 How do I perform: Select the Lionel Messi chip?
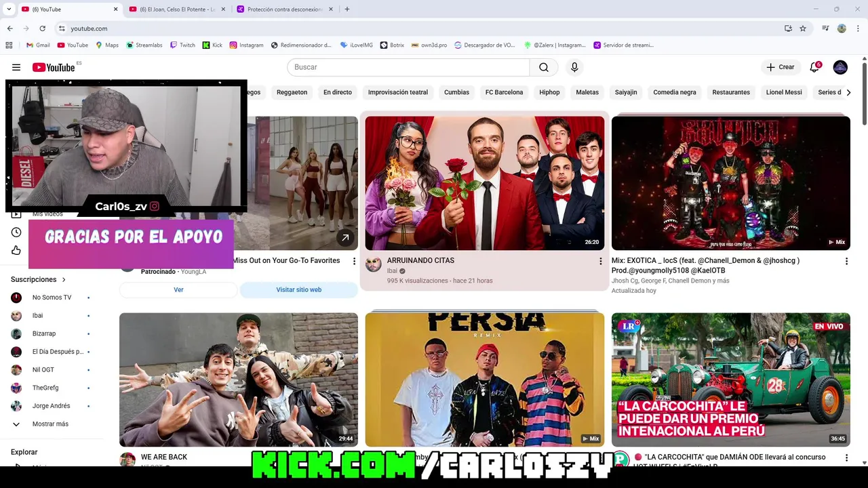784,92
